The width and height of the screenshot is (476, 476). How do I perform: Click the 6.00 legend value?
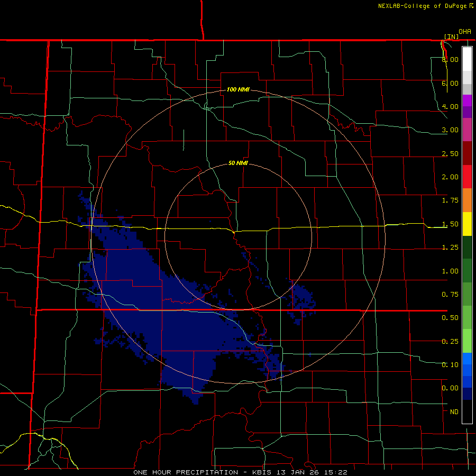450,83
